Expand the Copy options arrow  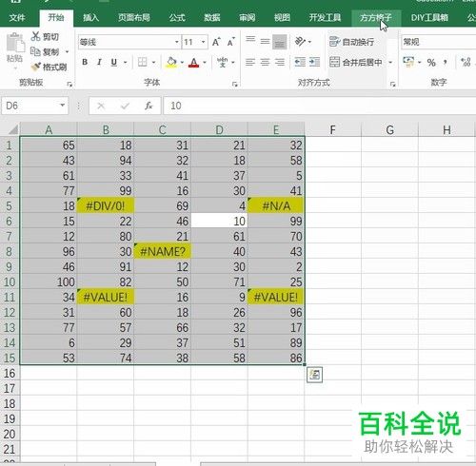click(67, 51)
